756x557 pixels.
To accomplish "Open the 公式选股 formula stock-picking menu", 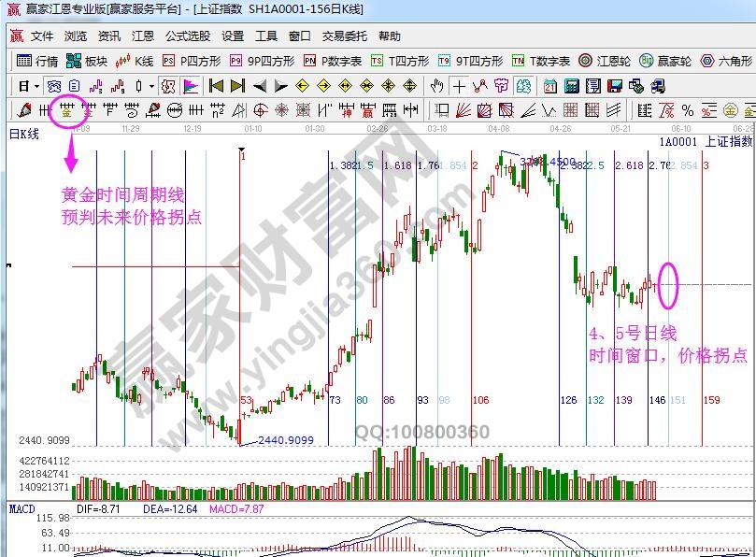I will coord(188,36).
